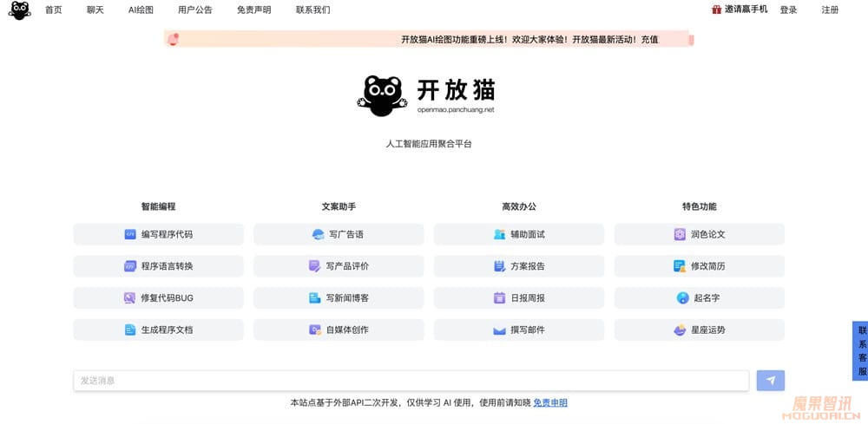The image size is (868, 424).
Task: Select the 程序语言转换 button
Action: tap(158, 266)
